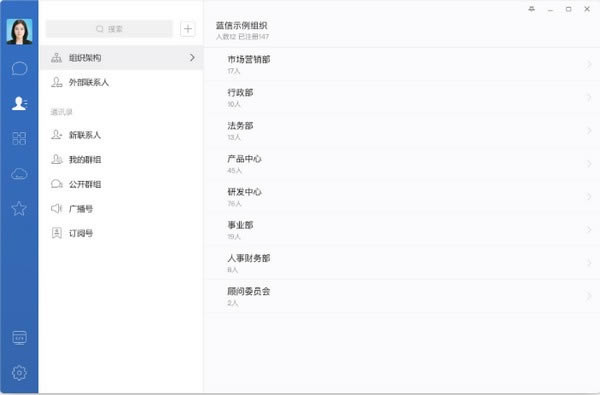Open the favorites star icon

click(19, 209)
